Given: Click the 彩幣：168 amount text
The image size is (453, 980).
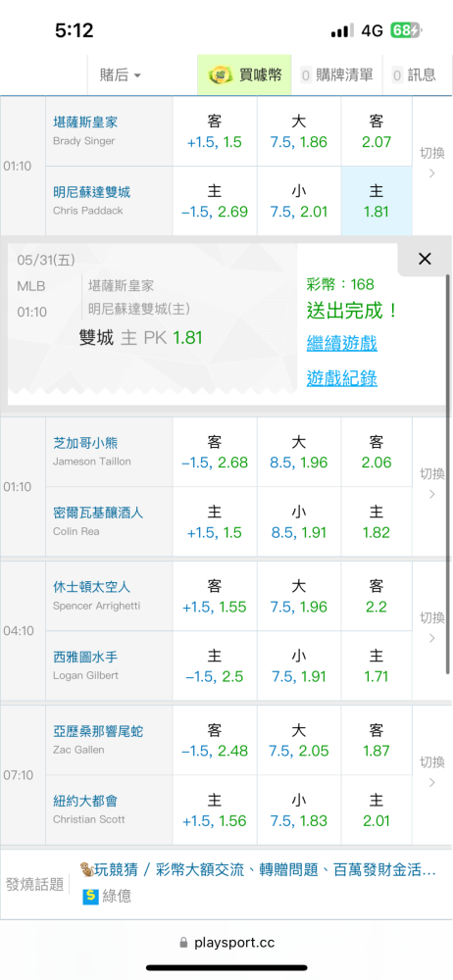Looking at the screenshot, I should (x=340, y=285).
